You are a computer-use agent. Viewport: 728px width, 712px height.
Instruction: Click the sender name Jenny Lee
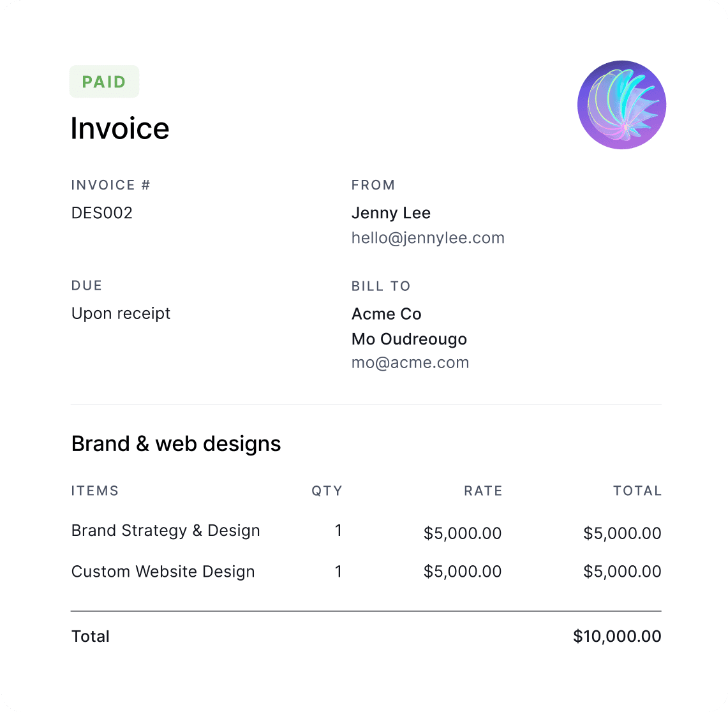tap(390, 213)
